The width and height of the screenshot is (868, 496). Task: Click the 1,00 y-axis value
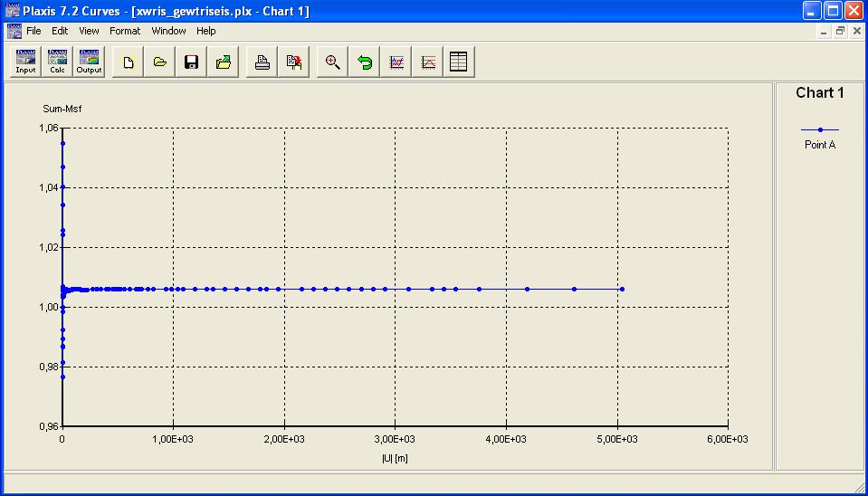48,307
